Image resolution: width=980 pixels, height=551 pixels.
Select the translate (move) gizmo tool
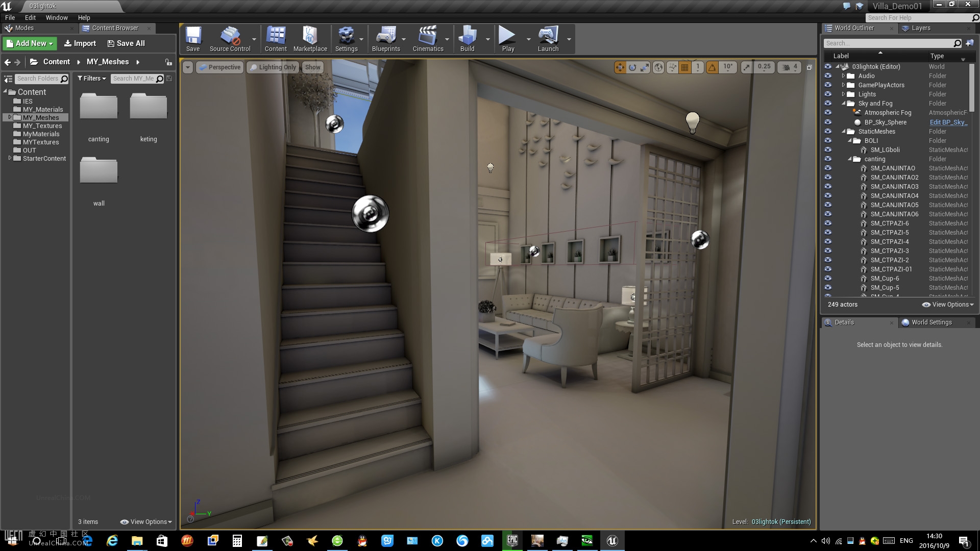[x=620, y=67]
